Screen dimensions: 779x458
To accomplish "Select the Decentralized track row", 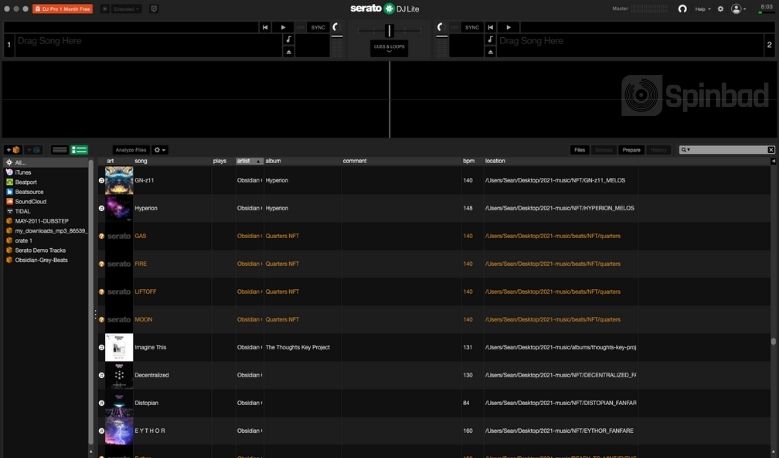I will [x=434, y=375].
